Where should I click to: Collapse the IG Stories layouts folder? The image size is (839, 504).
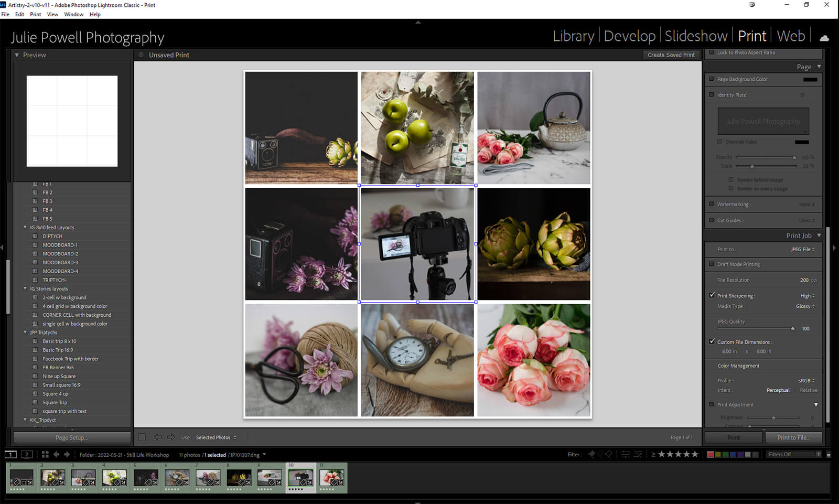(25, 288)
